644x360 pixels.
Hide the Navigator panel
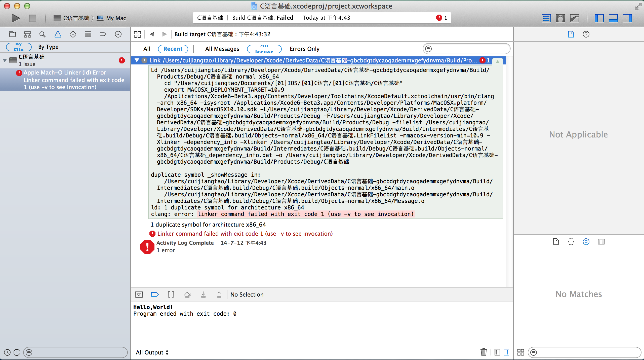point(599,18)
